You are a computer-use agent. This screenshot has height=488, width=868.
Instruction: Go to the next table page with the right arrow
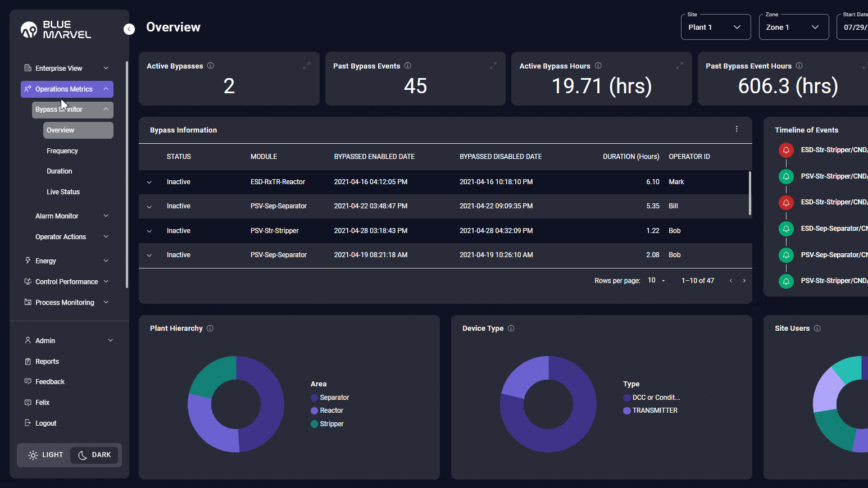click(x=744, y=280)
